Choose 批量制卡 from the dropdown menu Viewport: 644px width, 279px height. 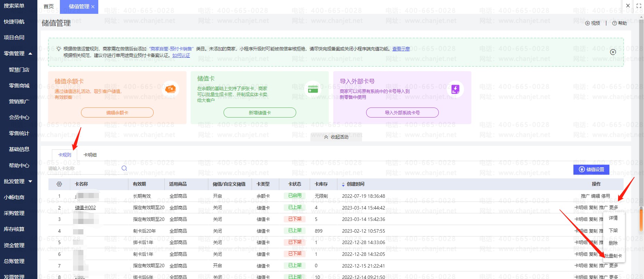tap(613, 256)
